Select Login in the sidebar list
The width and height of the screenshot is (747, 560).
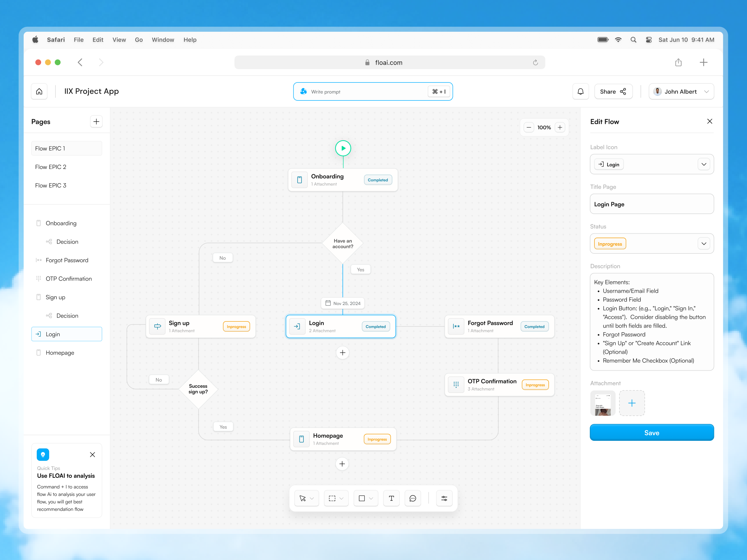pyautogui.click(x=67, y=334)
